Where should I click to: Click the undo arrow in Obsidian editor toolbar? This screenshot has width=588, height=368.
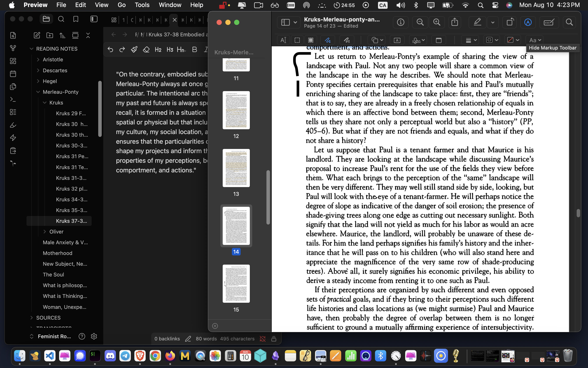pyautogui.click(x=110, y=50)
